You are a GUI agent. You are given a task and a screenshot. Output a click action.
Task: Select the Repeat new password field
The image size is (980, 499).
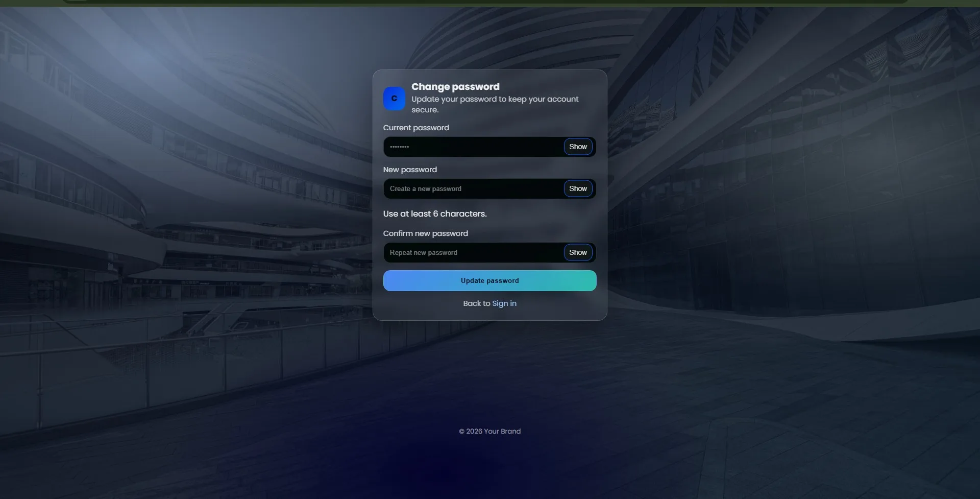(x=473, y=253)
